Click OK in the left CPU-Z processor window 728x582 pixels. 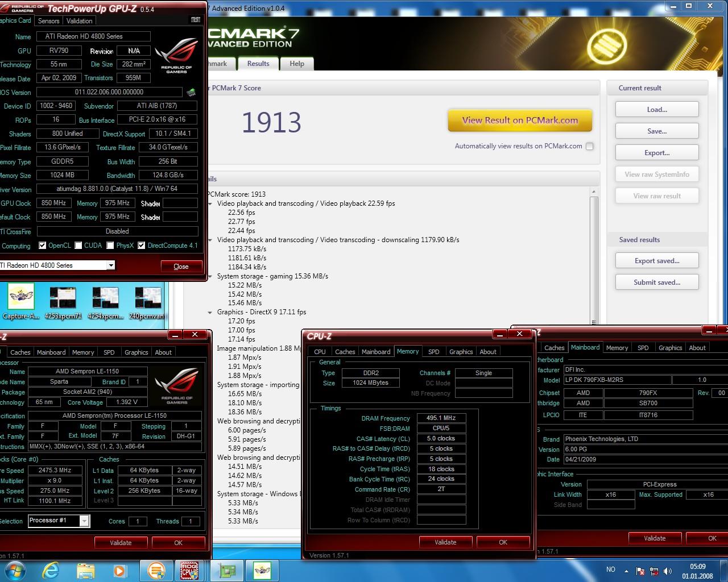178,543
